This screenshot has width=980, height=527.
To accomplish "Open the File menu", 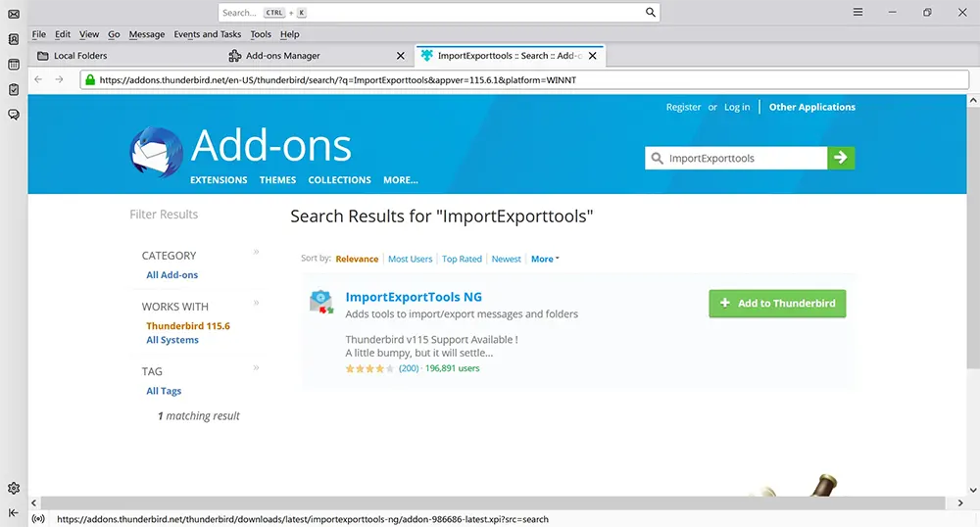I will click(39, 34).
